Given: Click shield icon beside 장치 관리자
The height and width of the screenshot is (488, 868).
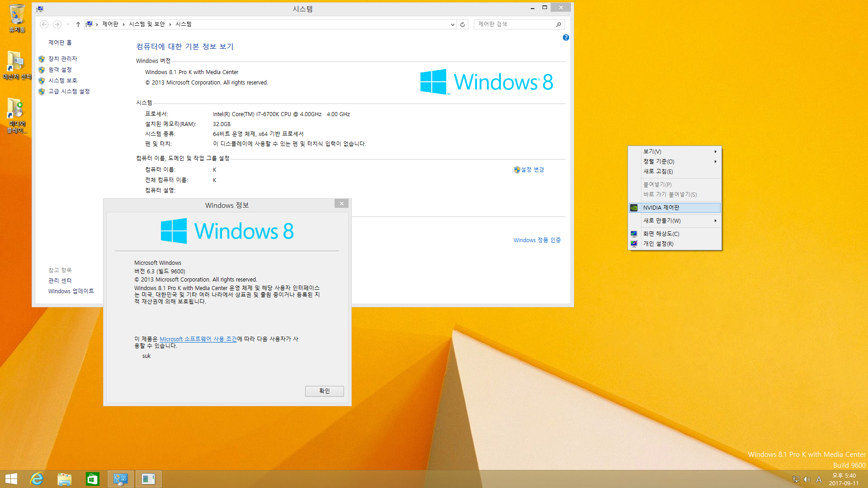Looking at the screenshot, I should coord(42,59).
